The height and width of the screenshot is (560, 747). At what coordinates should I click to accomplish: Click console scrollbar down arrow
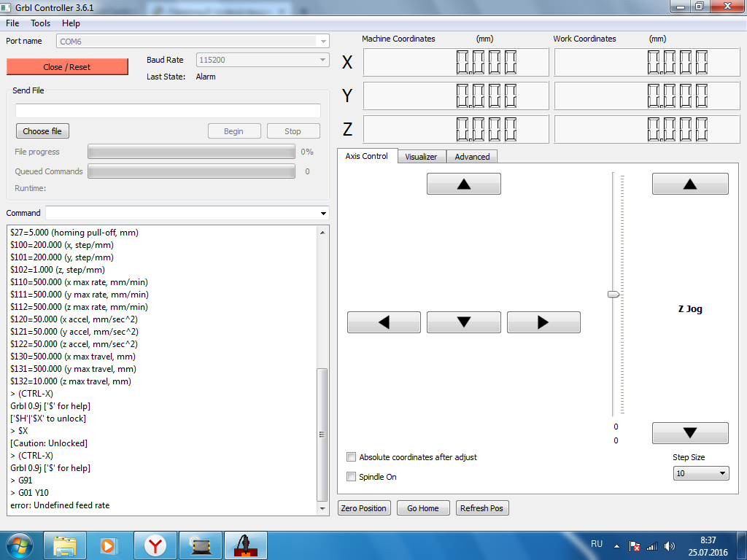click(x=322, y=508)
